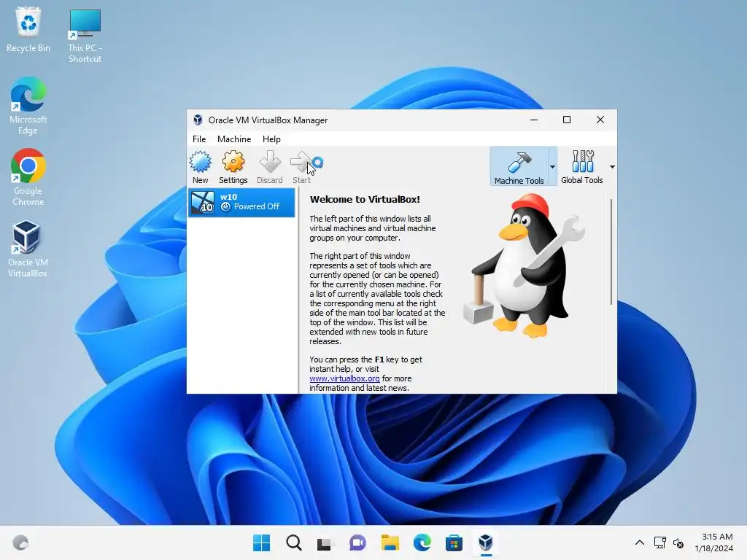
Task: Click the Powered Off status text
Action: (257, 206)
